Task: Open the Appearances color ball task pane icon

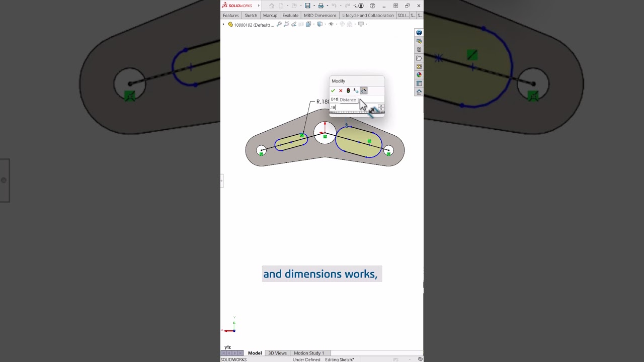Action: click(419, 75)
